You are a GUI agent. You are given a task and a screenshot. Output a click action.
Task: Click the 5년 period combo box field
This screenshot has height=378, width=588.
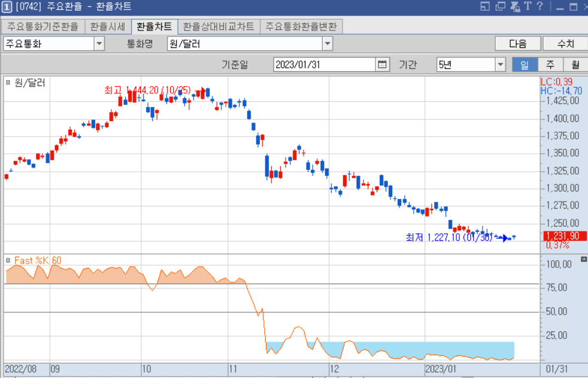[471, 65]
